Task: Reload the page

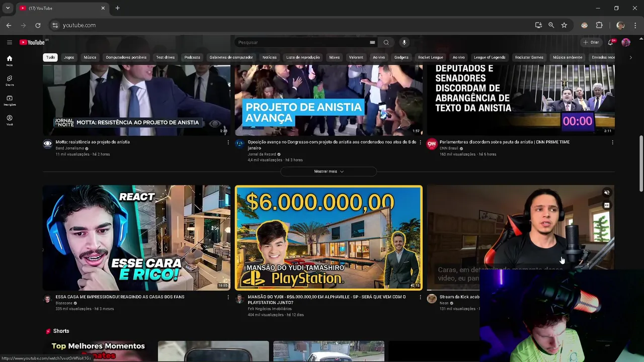Action: coord(38,25)
